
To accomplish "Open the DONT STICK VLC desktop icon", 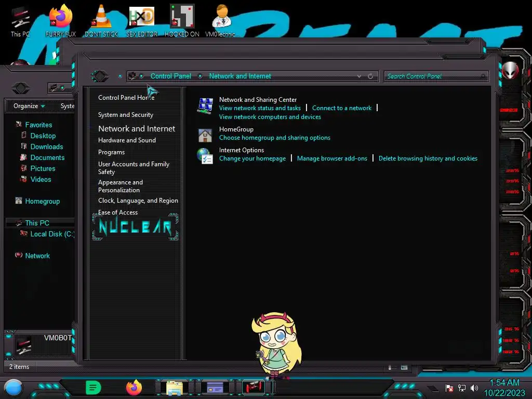I will (101, 21).
